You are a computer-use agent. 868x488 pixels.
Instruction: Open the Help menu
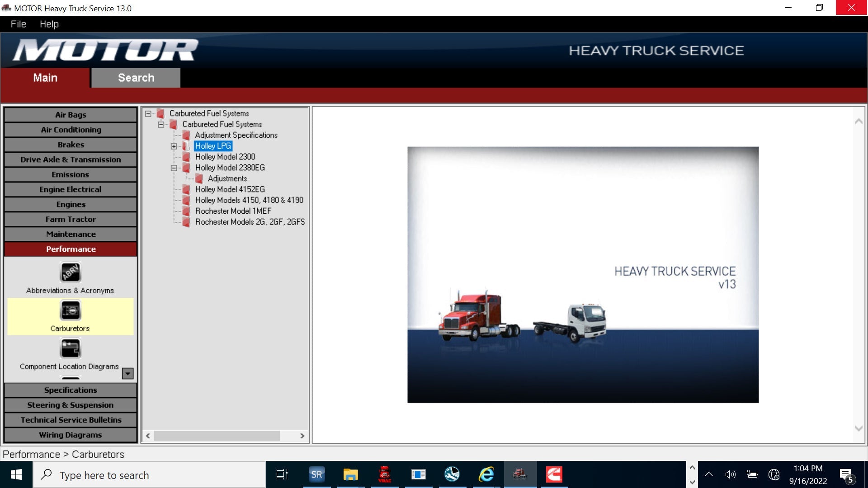pyautogui.click(x=49, y=24)
